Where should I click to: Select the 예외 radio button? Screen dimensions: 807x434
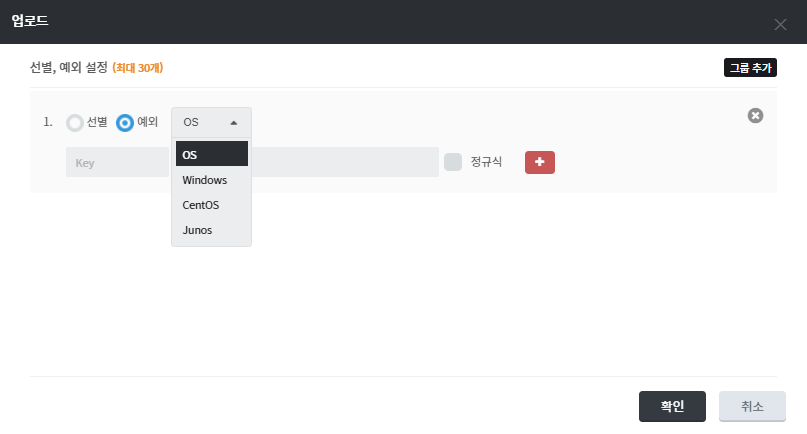[x=125, y=123]
